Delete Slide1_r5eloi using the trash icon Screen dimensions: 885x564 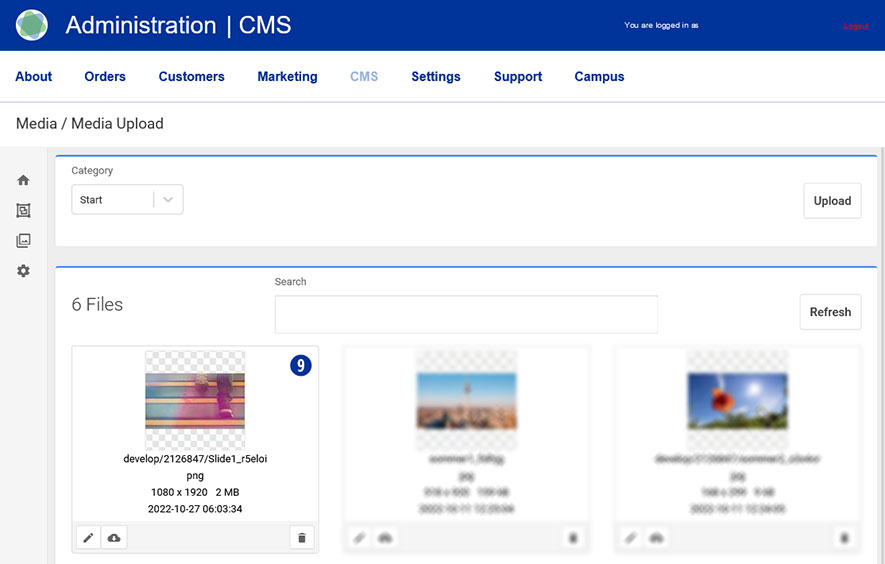tap(302, 538)
